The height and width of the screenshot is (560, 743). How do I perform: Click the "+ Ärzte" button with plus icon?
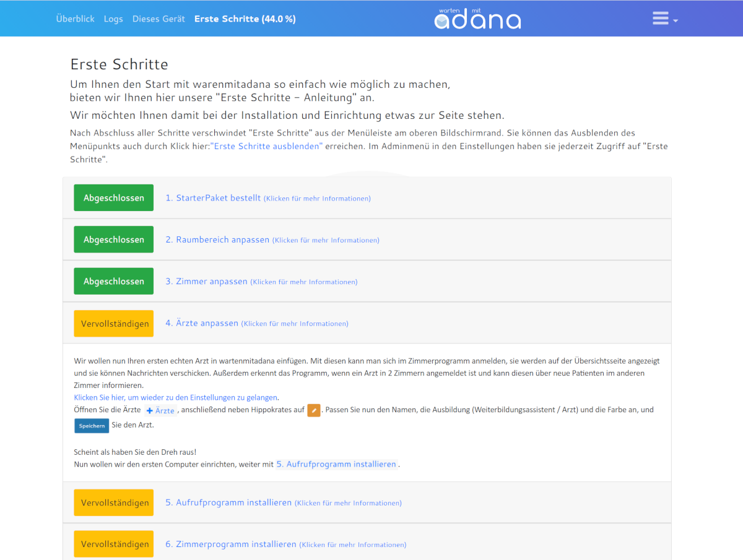point(160,410)
